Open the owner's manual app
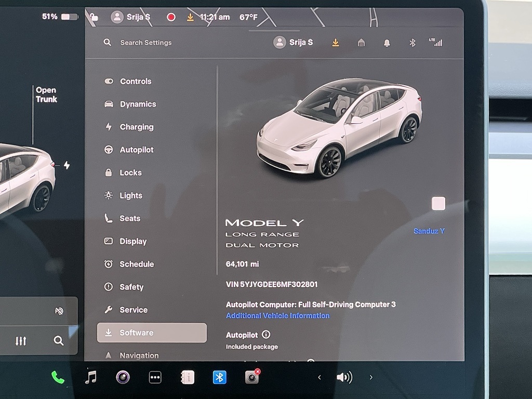Screen dimensions: 532x399 [x=187, y=377]
